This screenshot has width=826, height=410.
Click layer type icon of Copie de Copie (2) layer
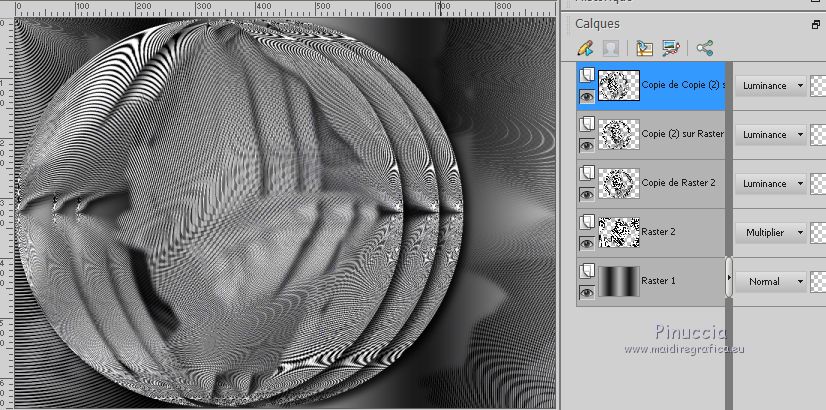[587, 75]
